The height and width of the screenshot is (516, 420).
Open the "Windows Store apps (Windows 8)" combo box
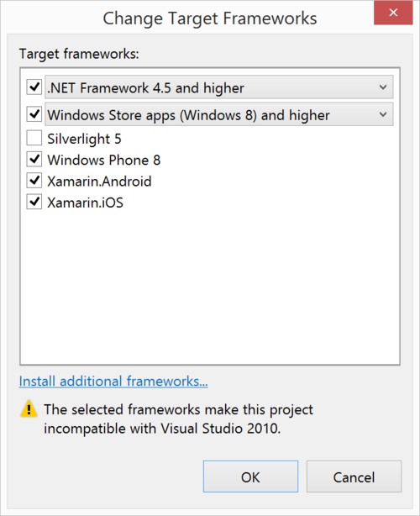tap(219, 114)
